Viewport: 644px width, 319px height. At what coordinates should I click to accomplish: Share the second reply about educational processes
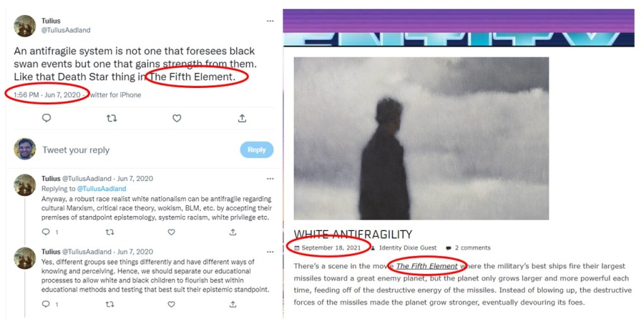pos(233,304)
